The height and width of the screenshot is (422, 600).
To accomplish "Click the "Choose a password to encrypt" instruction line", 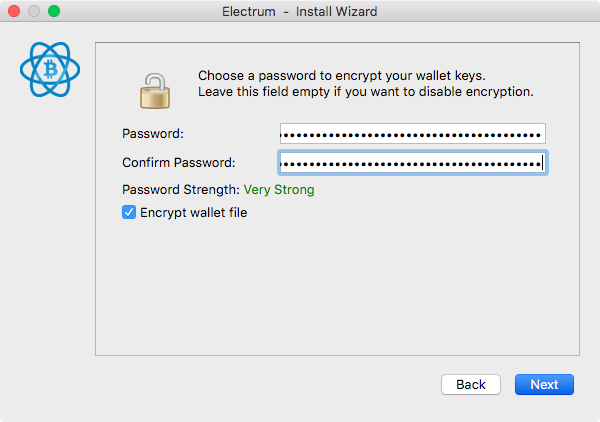I will click(342, 76).
